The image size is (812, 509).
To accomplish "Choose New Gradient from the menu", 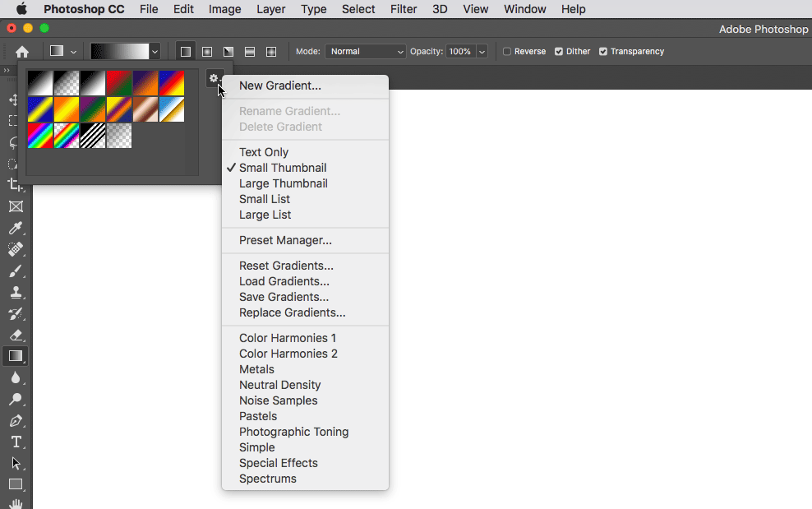I will (280, 86).
